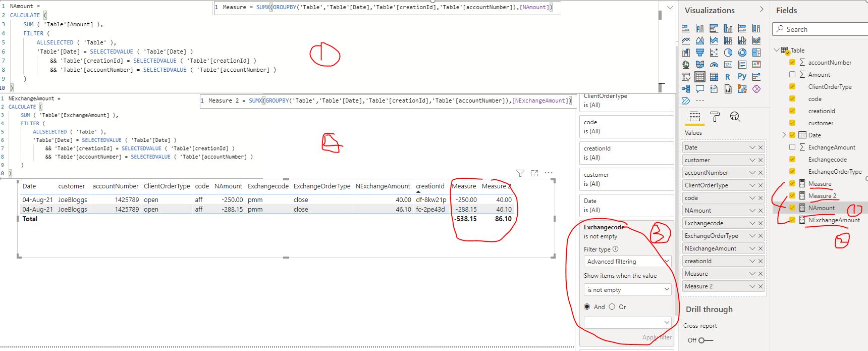This screenshot has height=351, width=868.
Task: Uncheck the accountNumber field checkbox
Action: click(x=792, y=62)
